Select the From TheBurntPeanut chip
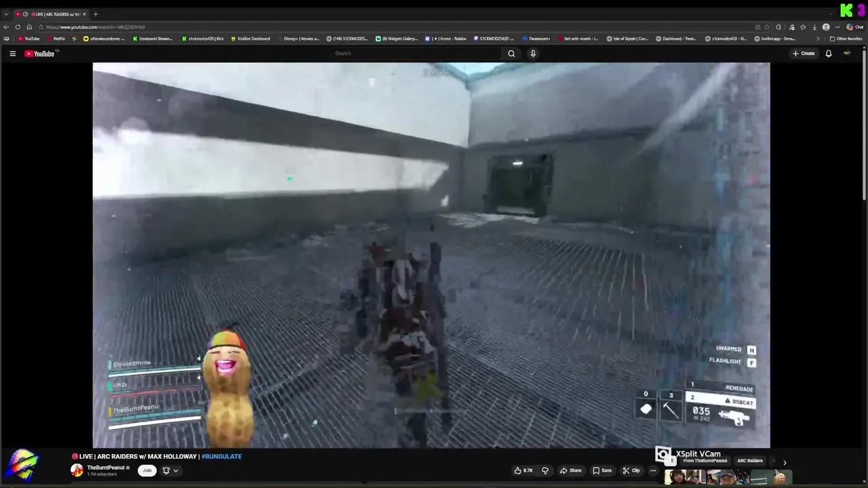The width and height of the screenshot is (868, 488). (x=705, y=461)
